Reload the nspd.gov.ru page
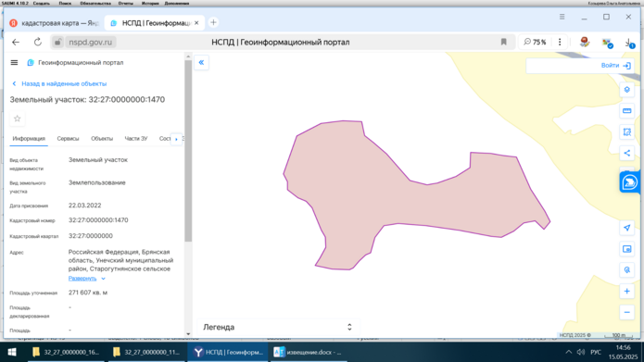The height and width of the screenshot is (362, 644). pyautogui.click(x=37, y=43)
